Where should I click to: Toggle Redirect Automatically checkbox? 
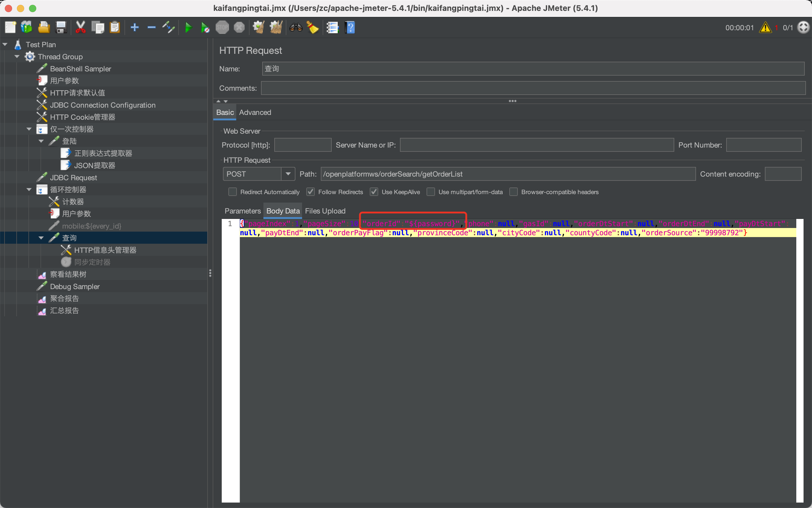232,192
